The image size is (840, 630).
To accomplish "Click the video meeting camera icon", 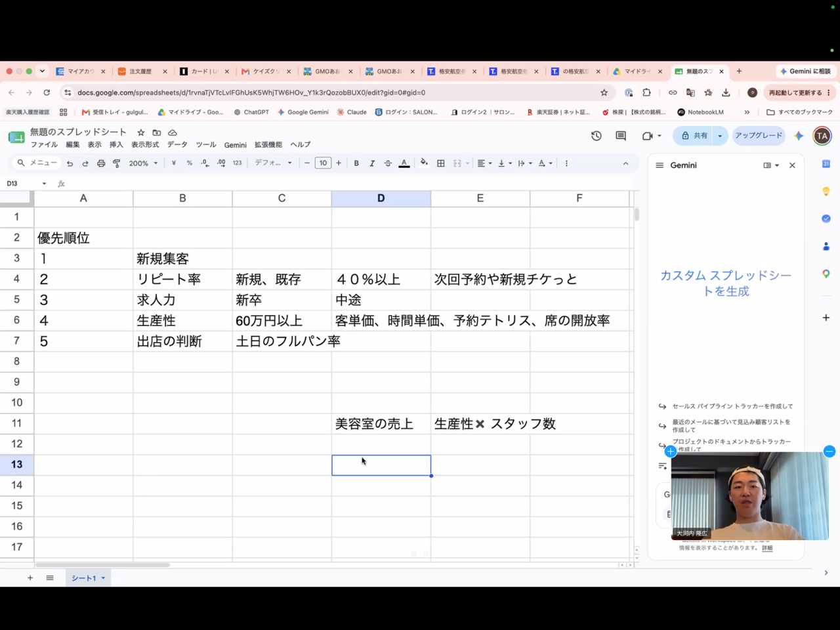I will [648, 136].
